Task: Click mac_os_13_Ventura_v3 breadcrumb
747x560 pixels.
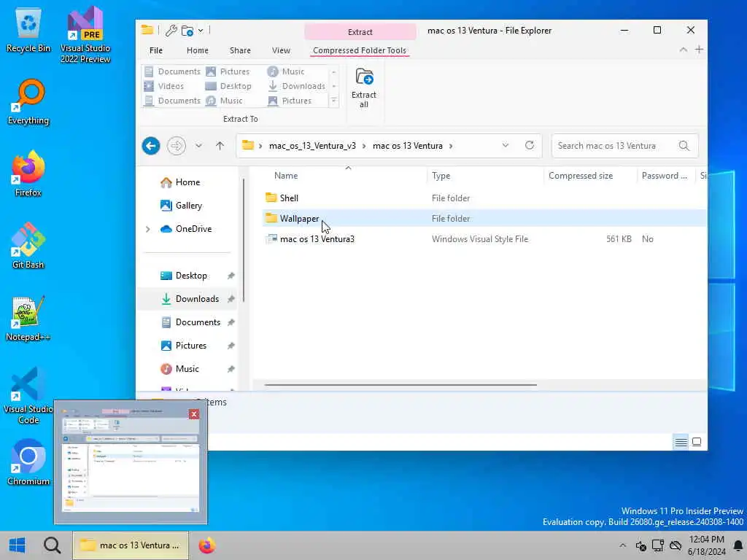Action: tap(312, 146)
